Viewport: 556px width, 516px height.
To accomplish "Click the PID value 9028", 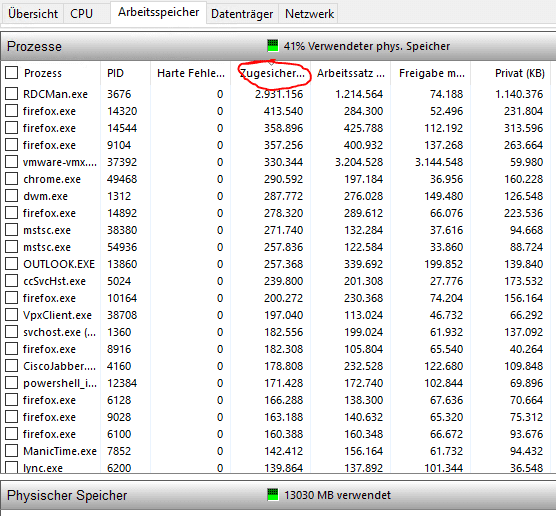I will [x=119, y=417].
